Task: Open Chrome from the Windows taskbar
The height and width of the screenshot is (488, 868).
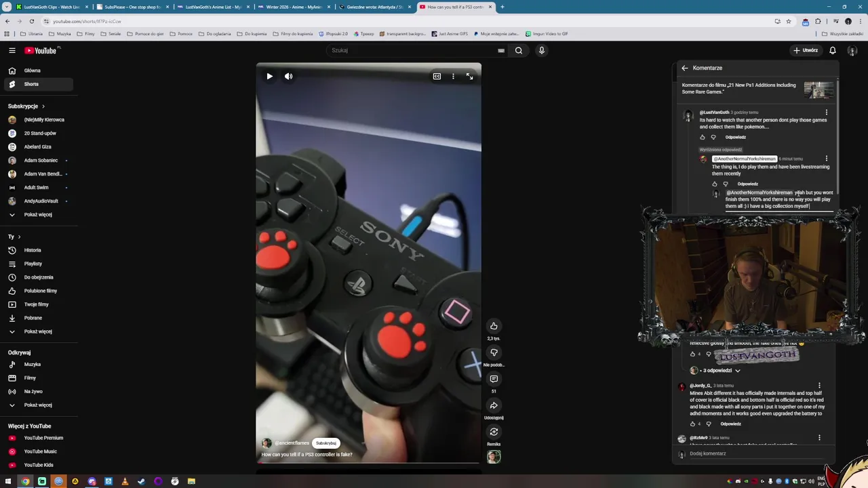Action: tap(25, 481)
